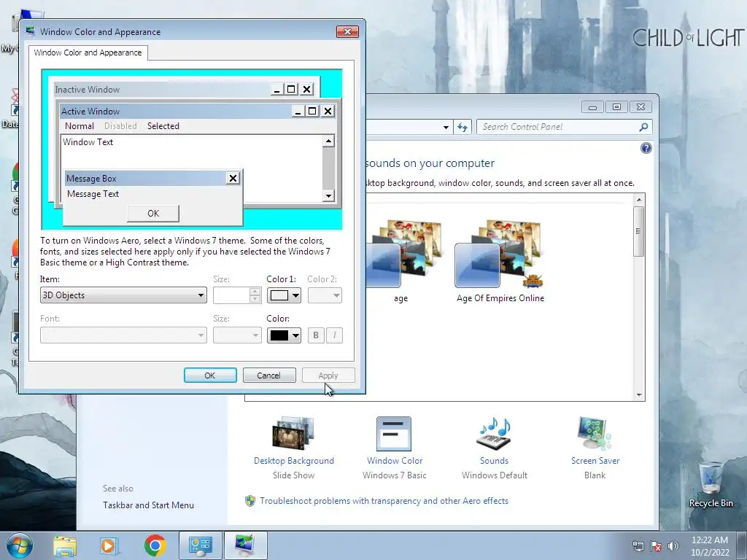747x560 pixels.
Task: Confirm the dialog with the OK button
Action: [210, 376]
